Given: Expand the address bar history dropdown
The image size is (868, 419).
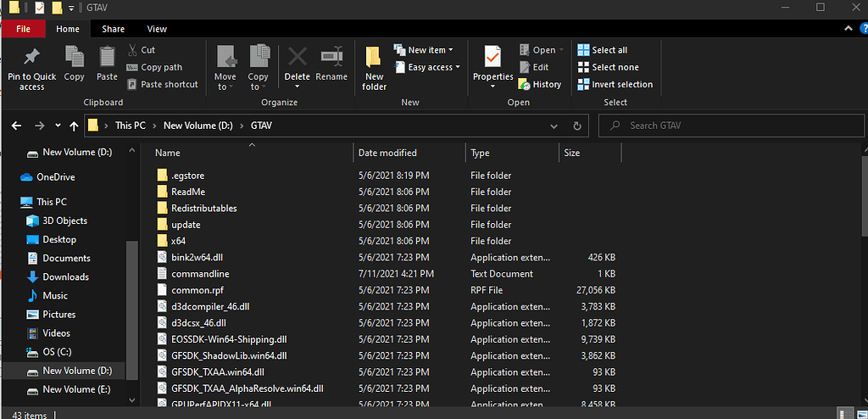Looking at the screenshot, I should pyautogui.click(x=554, y=126).
